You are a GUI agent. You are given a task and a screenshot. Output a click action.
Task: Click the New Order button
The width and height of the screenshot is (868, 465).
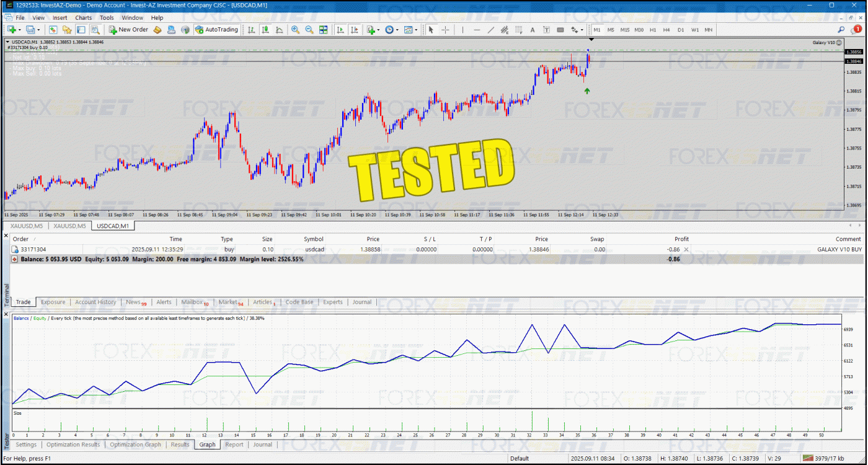[x=128, y=29]
